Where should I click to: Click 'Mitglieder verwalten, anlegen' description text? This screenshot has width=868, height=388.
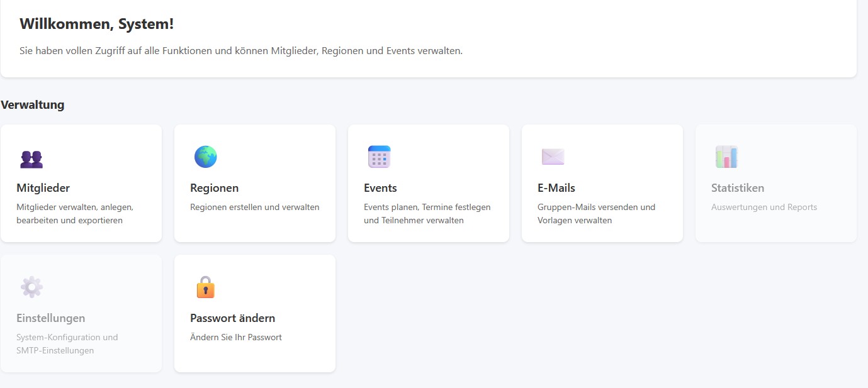click(x=74, y=207)
